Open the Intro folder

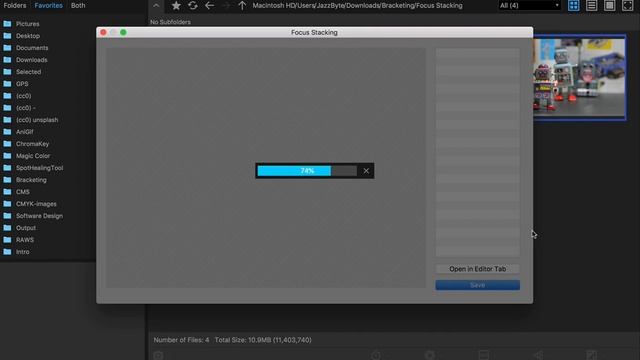click(x=22, y=252)
